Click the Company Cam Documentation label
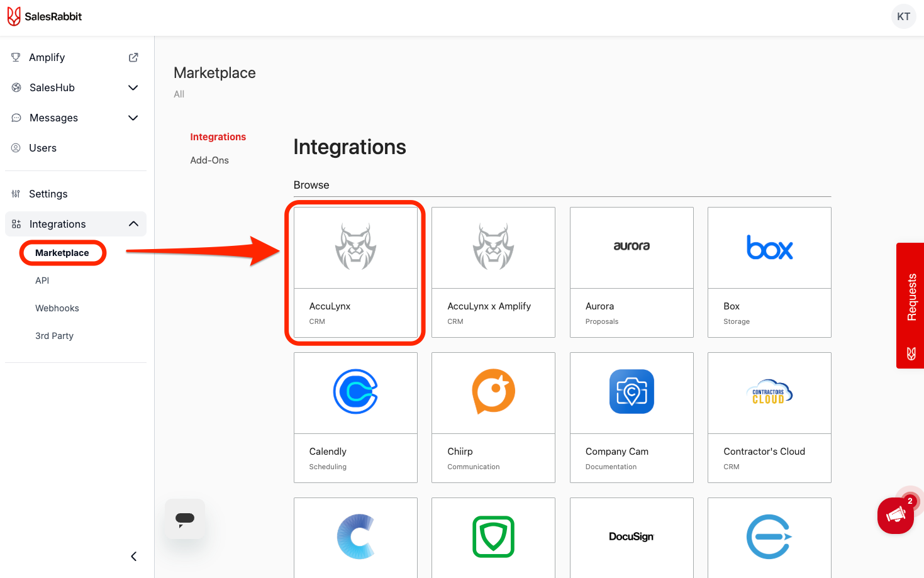 pyautogui.click(x=611, y=467)
